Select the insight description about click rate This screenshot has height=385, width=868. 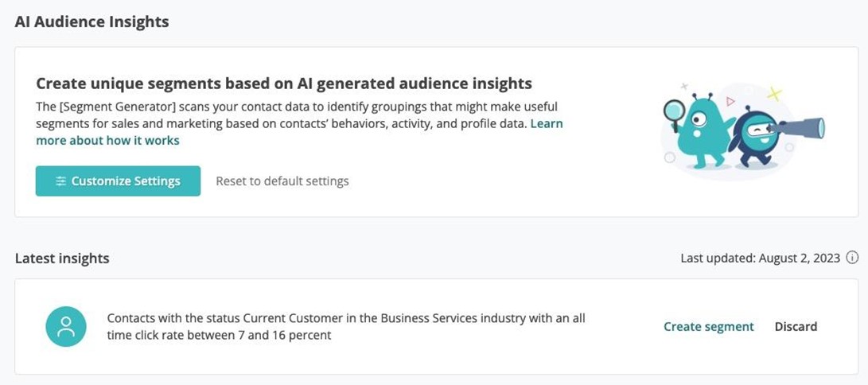point(346,326)
